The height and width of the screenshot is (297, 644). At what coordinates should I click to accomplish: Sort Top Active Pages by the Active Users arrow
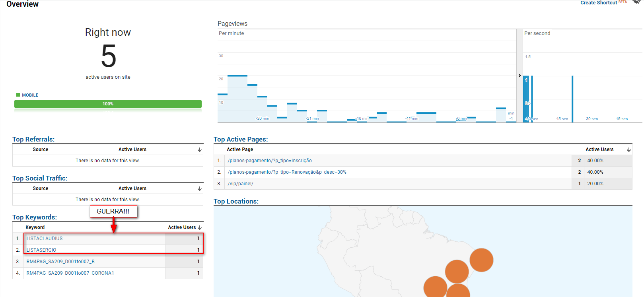[x=629, y=150]
